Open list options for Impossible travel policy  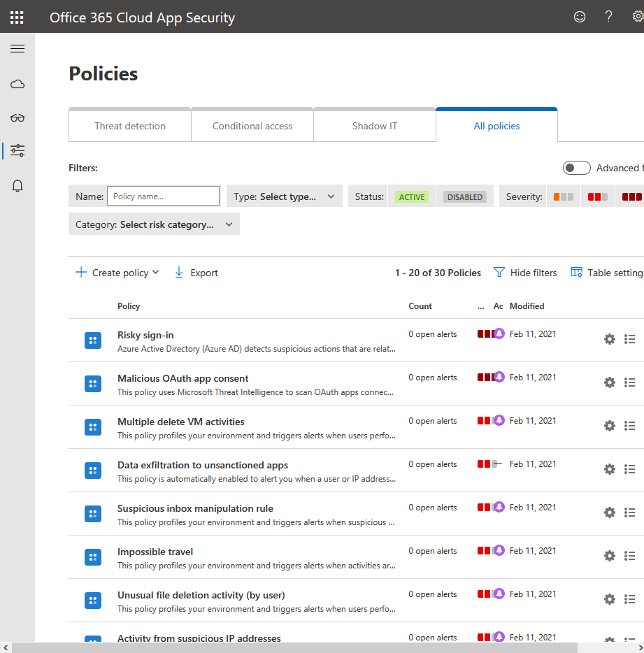coord(629,556)
